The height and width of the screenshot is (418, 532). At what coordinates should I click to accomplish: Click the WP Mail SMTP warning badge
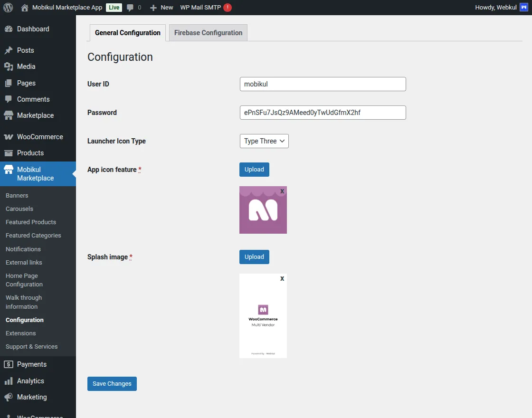(x=227, y=7)
